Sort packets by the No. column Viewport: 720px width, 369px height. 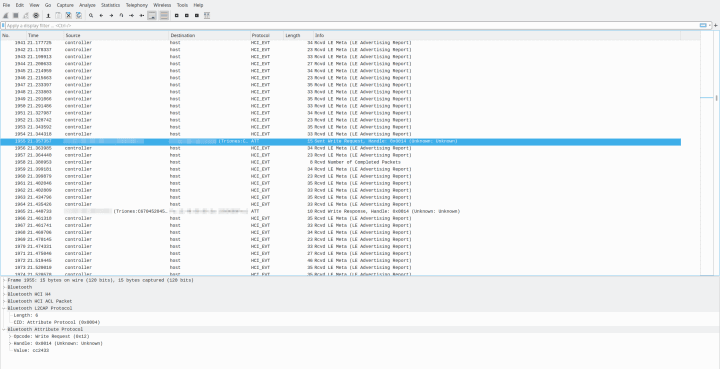click(x=13, y=35)
